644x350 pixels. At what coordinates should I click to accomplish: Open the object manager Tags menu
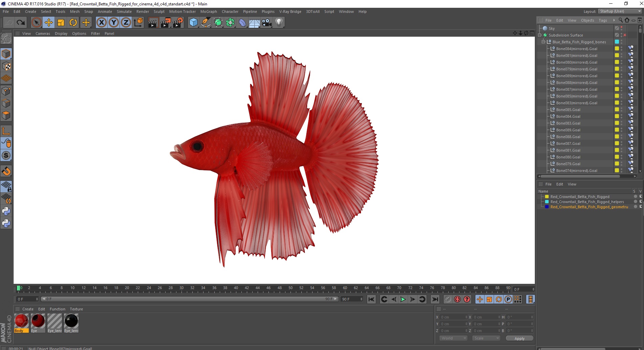(603, 20)
